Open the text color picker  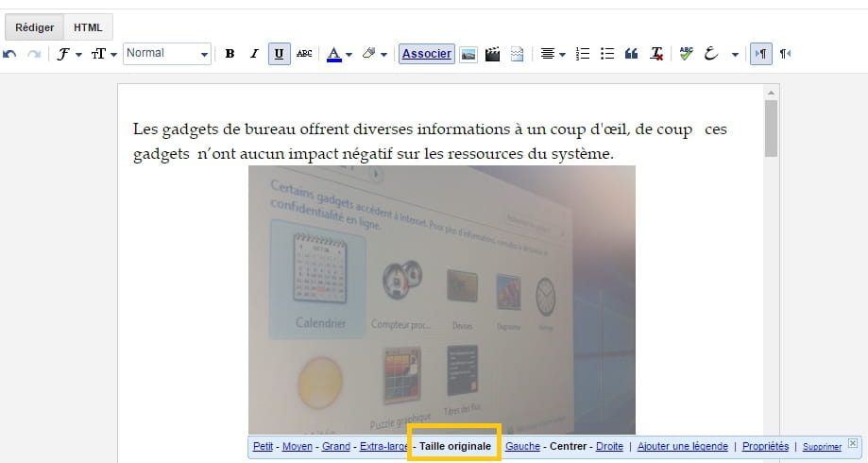pos(339,54)
